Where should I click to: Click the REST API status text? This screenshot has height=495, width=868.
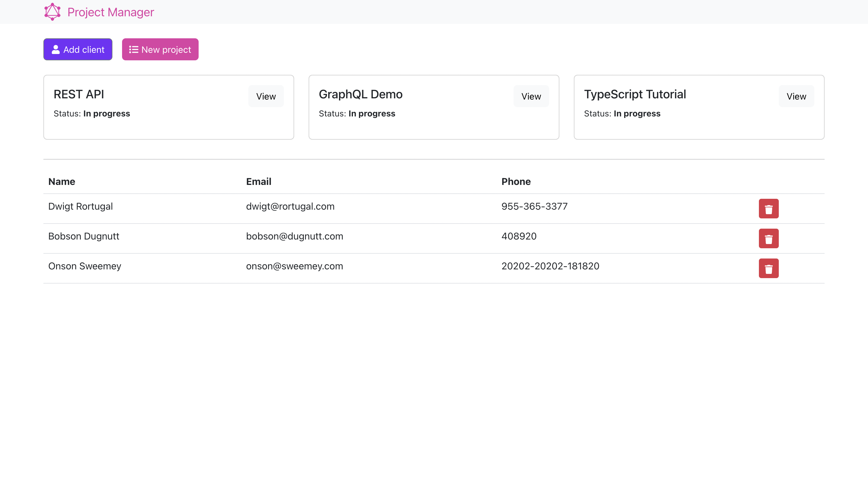[92, 113]
